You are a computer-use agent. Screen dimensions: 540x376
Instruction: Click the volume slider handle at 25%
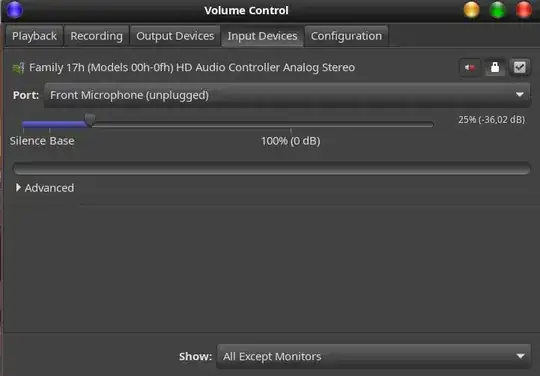click(x=90, y=120)
